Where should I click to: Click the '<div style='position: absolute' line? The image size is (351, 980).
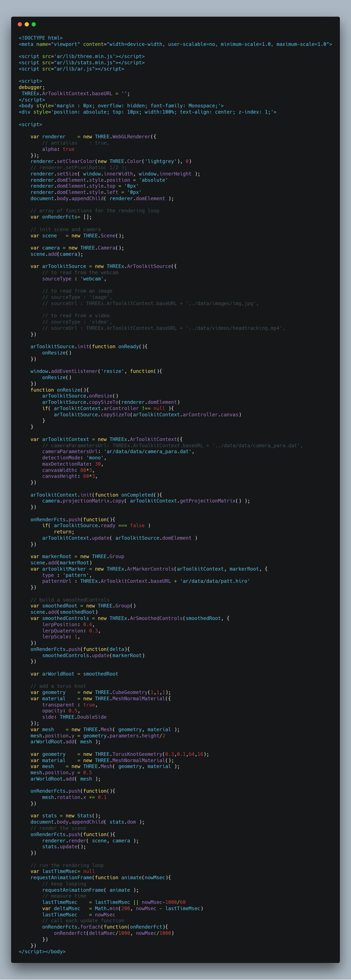[147, 112]
